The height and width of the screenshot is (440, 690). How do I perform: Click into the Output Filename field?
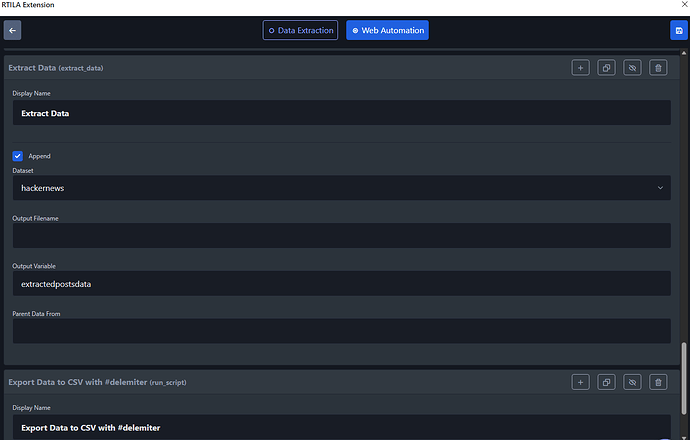(341, 235)
